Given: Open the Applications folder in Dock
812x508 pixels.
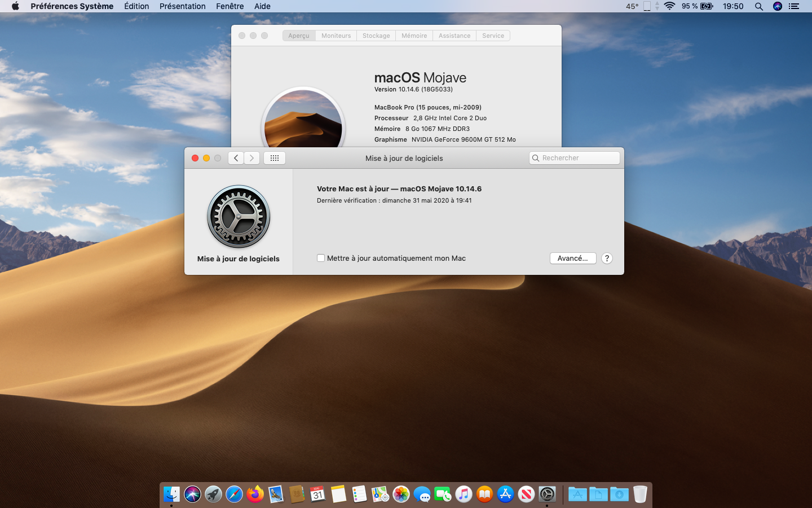Looking at the screenshot, I should click(x=577, y=494).
